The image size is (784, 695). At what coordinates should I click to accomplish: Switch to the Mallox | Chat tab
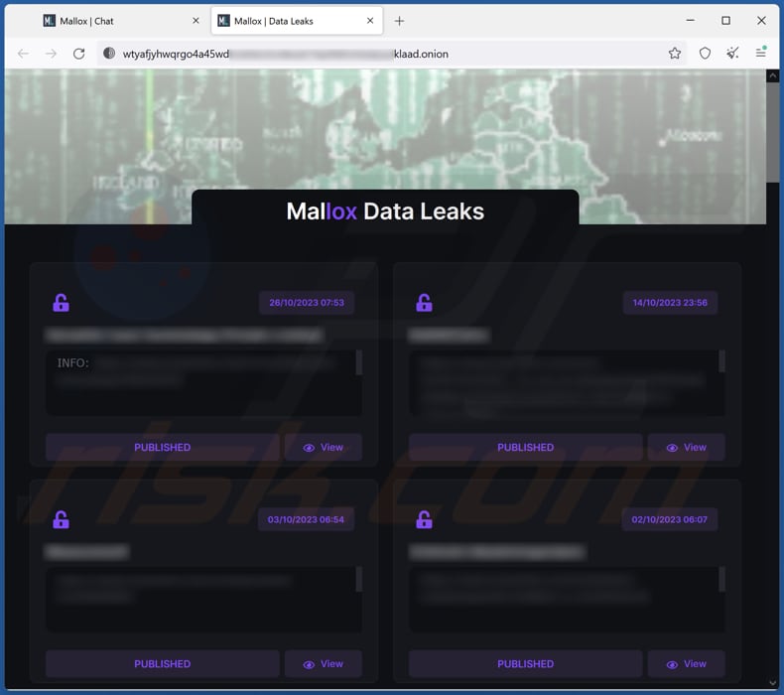[121, 21]
